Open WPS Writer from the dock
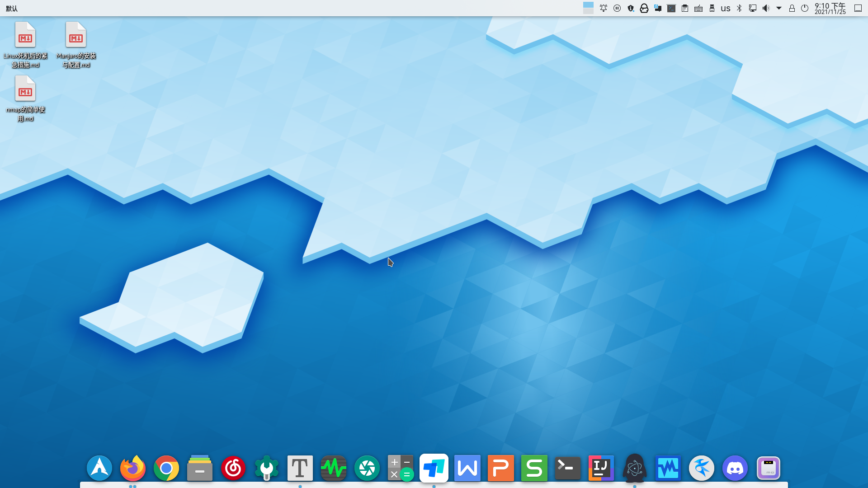The image size is (868, 488). [467, 468]
